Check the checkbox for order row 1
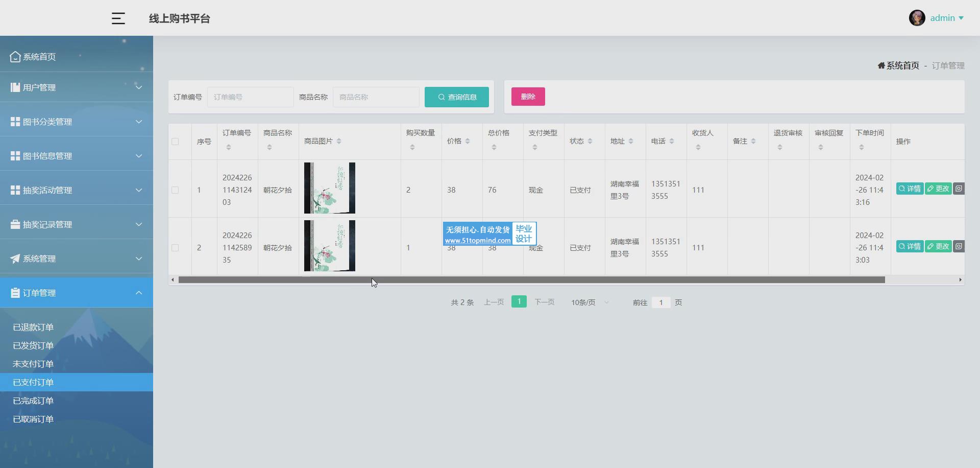 (175, 190)
